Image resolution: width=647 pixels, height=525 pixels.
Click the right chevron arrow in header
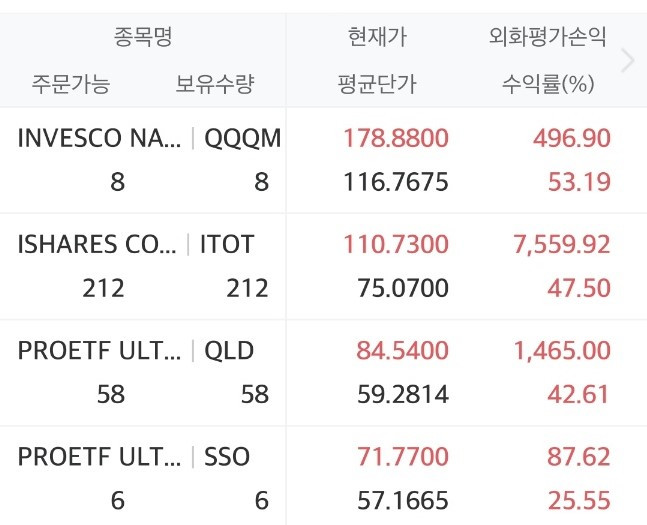[x=628, y=60]
